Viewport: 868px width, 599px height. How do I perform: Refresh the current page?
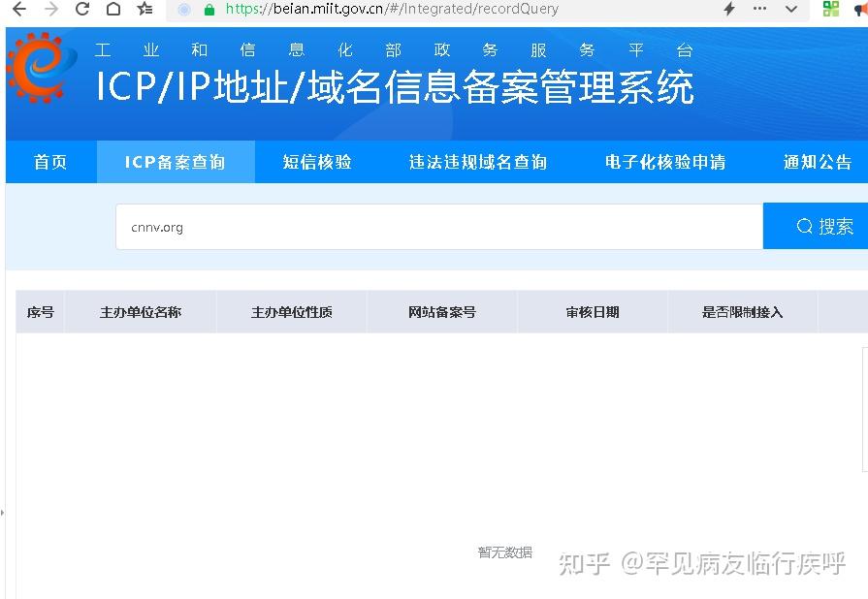coord(81,10)
